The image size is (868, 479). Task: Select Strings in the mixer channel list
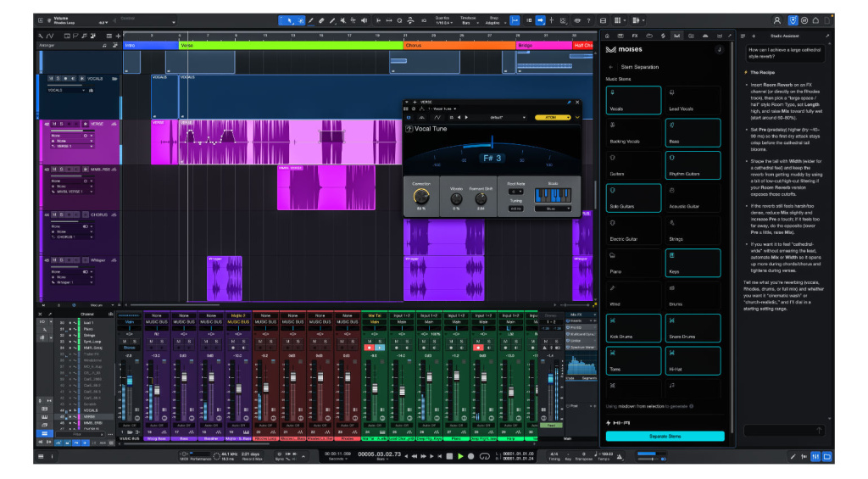click(89, 336)
